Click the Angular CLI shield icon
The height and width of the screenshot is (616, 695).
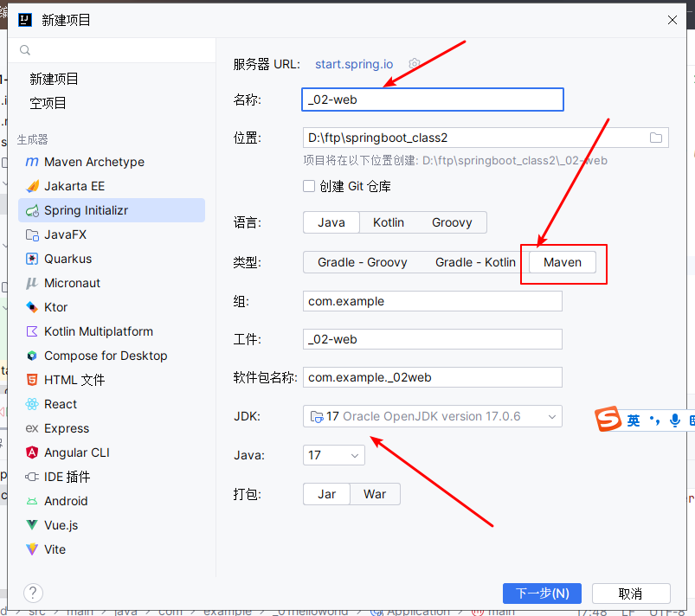[x=32, y=452]
